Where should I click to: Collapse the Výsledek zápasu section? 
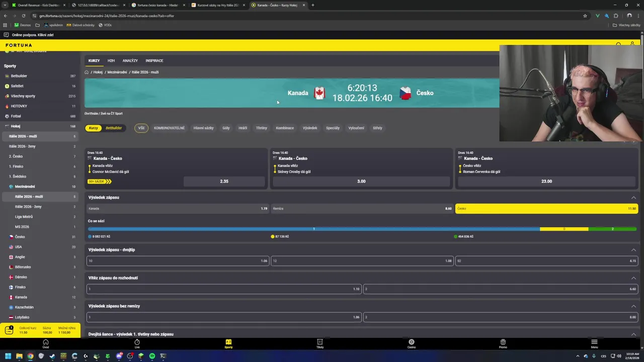click(633, 198)
